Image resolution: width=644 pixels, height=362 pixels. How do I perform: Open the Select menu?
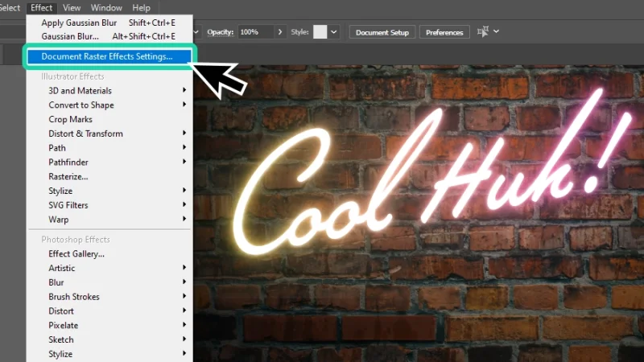9,8
